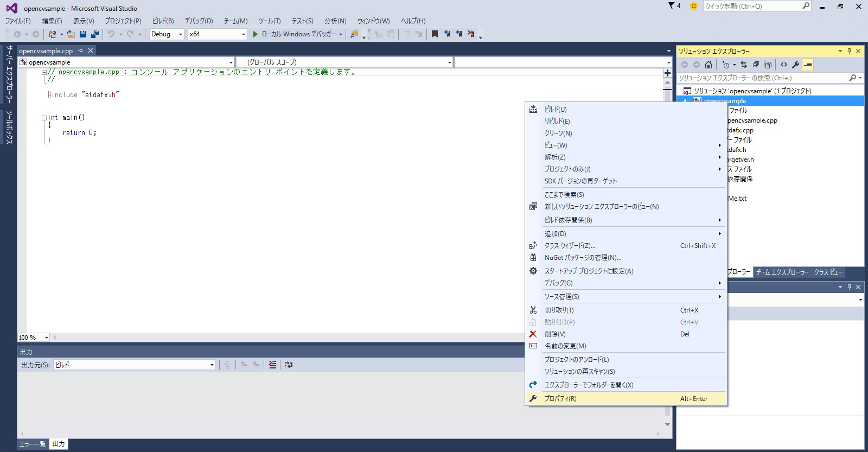The height and width of the screenshot is (452, 868).
Task: Open the Debug configuration dropdown
Action: (x=167, y=34)
